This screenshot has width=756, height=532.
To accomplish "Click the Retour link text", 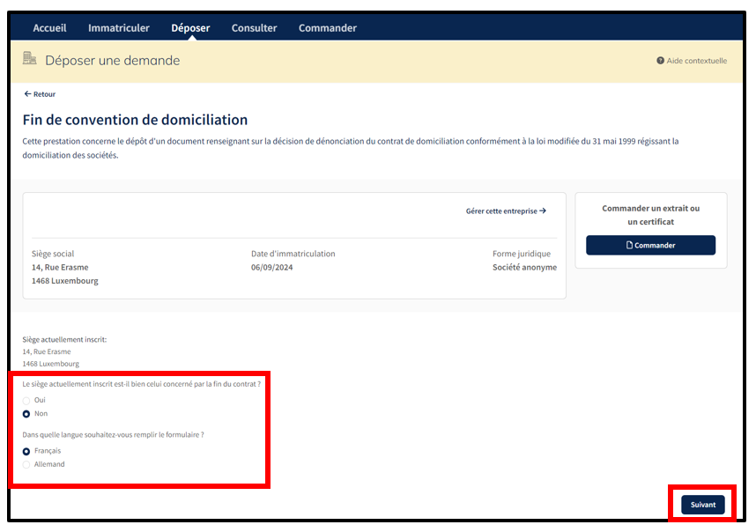I will coord(44,94).
